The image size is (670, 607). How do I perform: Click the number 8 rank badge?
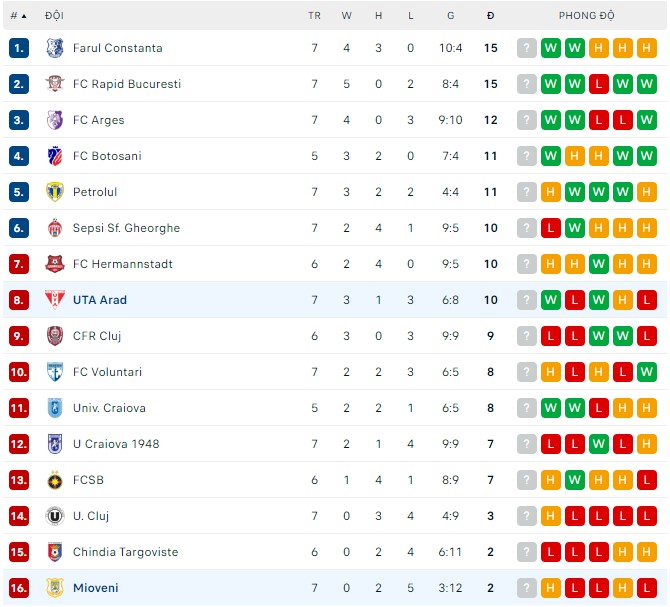point(19,300)
